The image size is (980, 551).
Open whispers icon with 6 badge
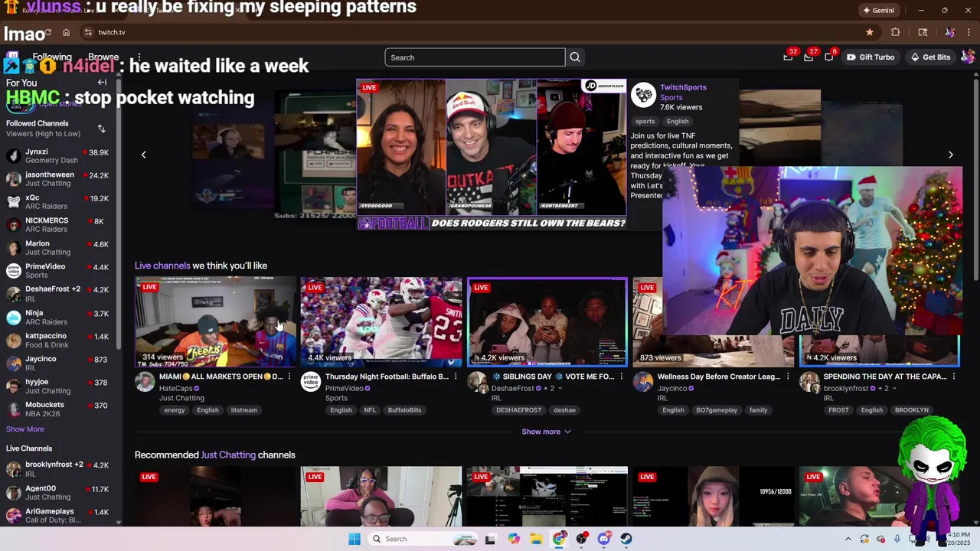click(x=829, y=57)
